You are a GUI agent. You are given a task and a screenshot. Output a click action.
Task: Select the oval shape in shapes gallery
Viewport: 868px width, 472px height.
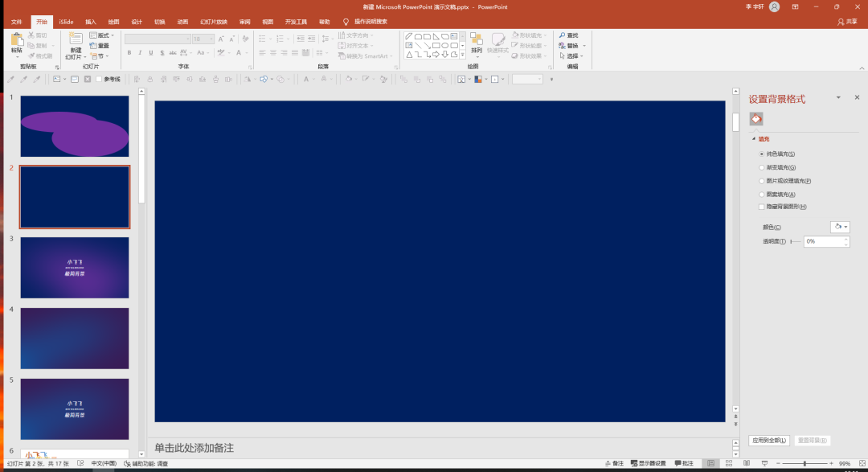point(444,45)
